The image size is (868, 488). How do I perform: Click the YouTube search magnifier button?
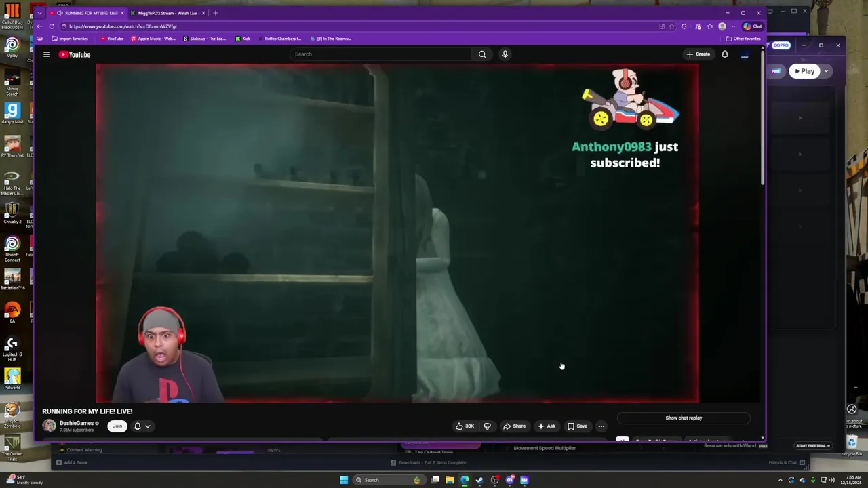482,54
